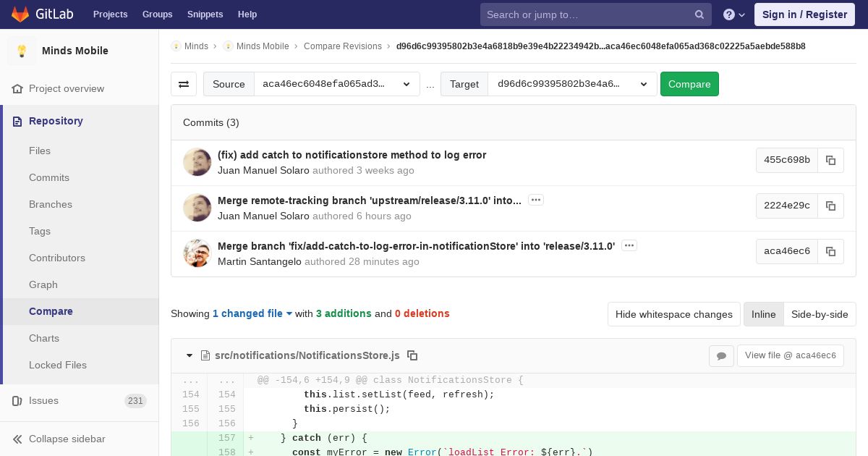This screenshot has width=868, height=456.
Task: Click the 231 Issues count badge
Action: click(135, 401)
